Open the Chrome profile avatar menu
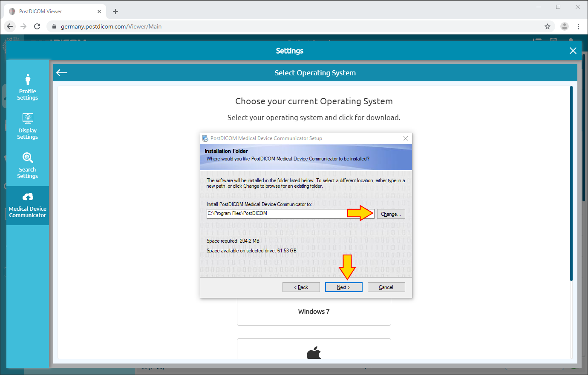Screen dimensions: 588x375 pos(565,26)
